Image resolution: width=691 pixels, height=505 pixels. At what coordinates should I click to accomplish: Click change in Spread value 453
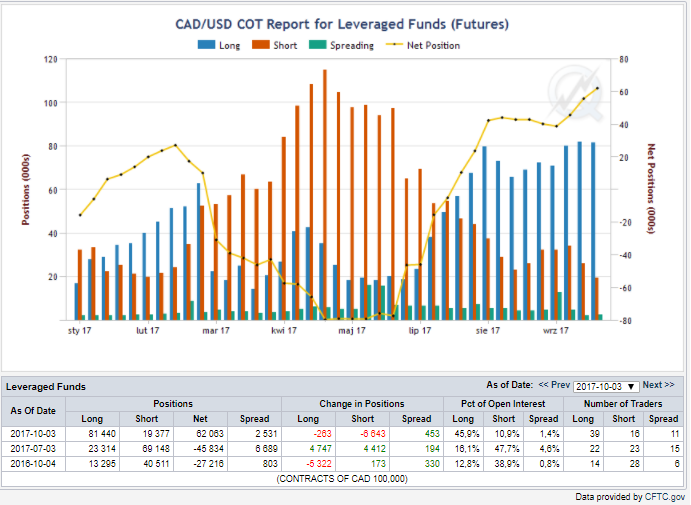[x=432, y=434]
